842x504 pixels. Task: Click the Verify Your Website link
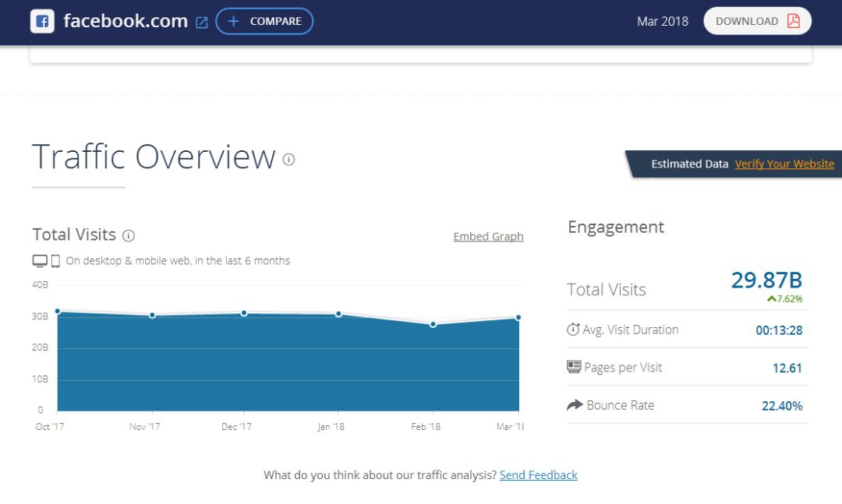pos(784,164)
